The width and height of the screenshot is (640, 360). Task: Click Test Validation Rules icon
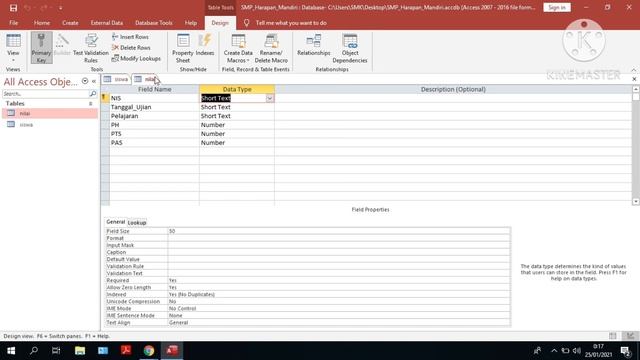tap(91, 48)
